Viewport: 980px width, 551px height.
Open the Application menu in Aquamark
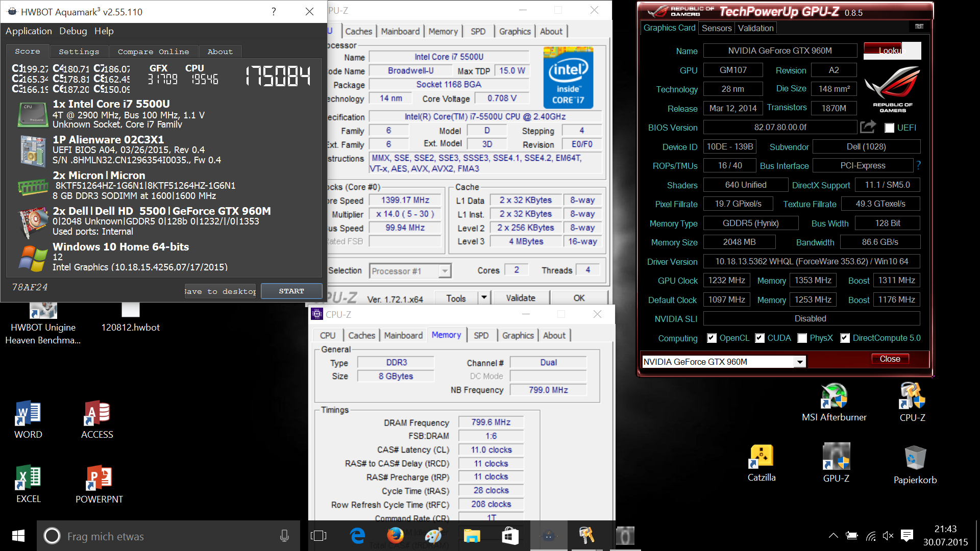[x=29, y=31]
